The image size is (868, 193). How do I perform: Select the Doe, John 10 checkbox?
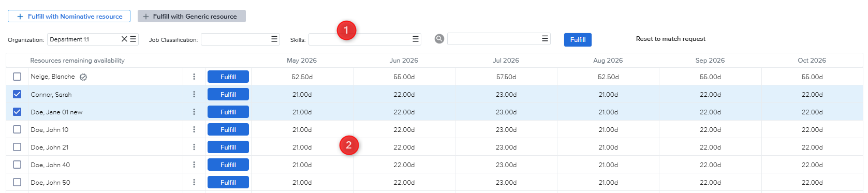(x=17, y=129)
